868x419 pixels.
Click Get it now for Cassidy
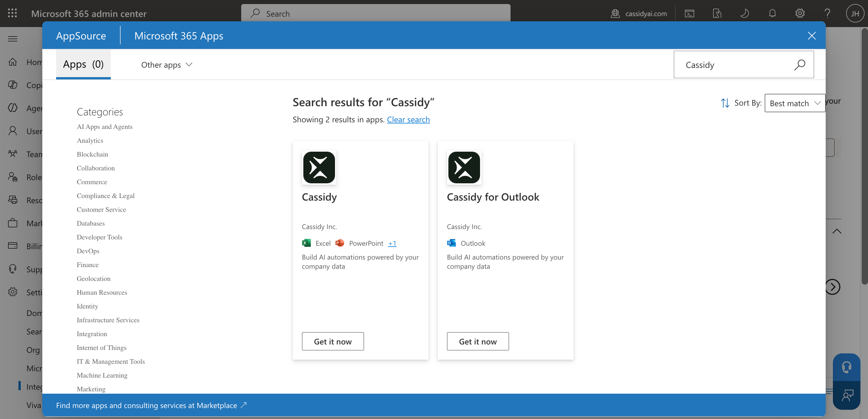(x=333, y=342)
